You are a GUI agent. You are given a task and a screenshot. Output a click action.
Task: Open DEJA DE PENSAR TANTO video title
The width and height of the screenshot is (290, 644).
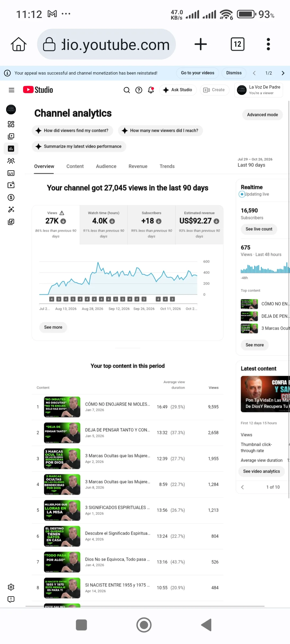point(117,430)
